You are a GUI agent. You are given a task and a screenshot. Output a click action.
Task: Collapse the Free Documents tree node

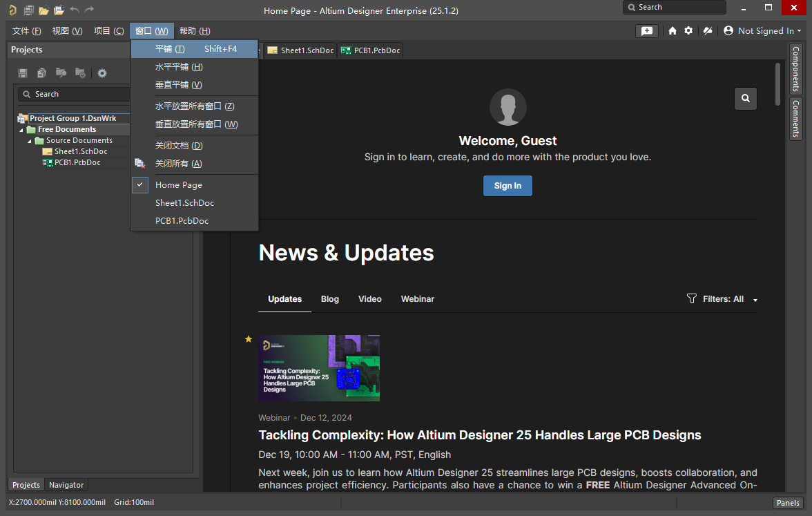(x=21, y=130)
